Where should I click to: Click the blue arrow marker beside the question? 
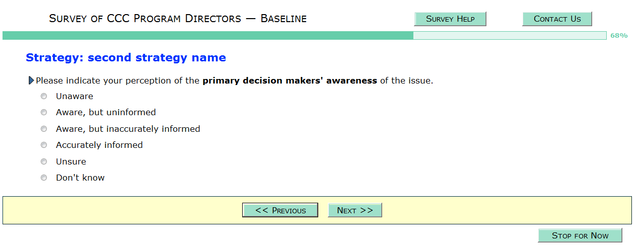(31, 80)
